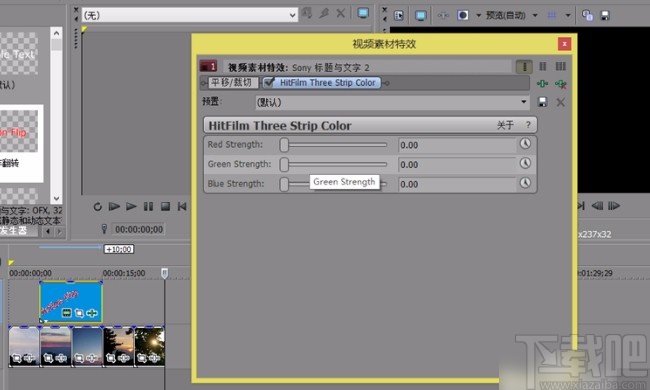Open pan/crop icon on the blue title clip

[x=79, y=313]
